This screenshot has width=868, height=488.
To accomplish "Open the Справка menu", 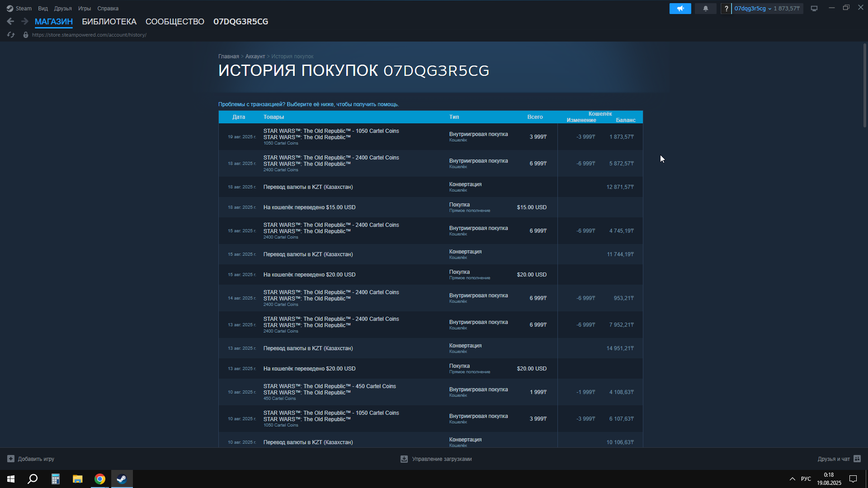I will point(108,9).
